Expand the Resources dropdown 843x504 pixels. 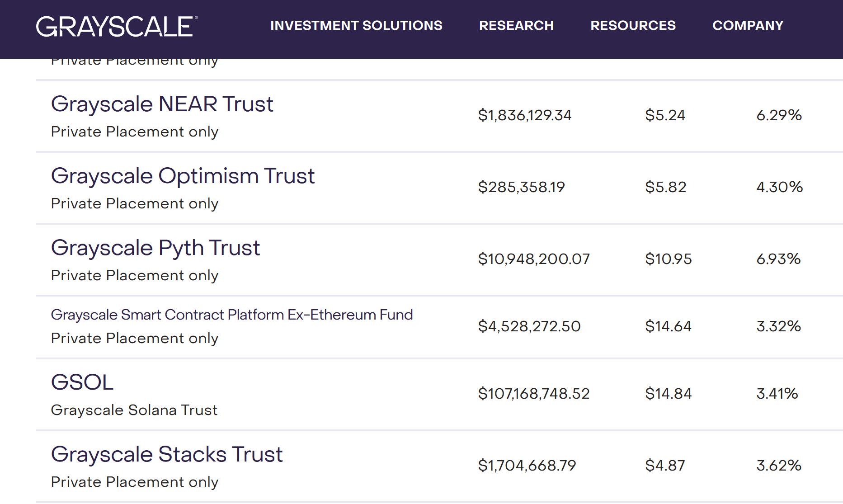(x=633, y=26)
